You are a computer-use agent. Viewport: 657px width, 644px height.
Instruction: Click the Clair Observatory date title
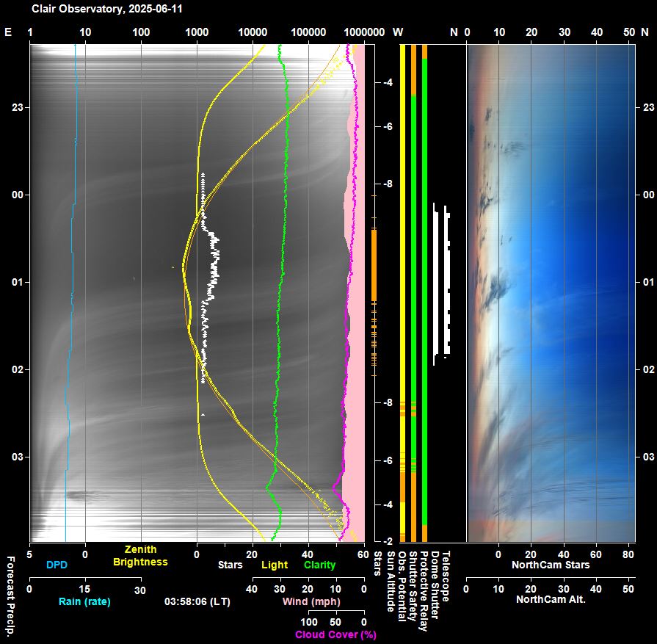pyautogui.click(x=95, y=10)
